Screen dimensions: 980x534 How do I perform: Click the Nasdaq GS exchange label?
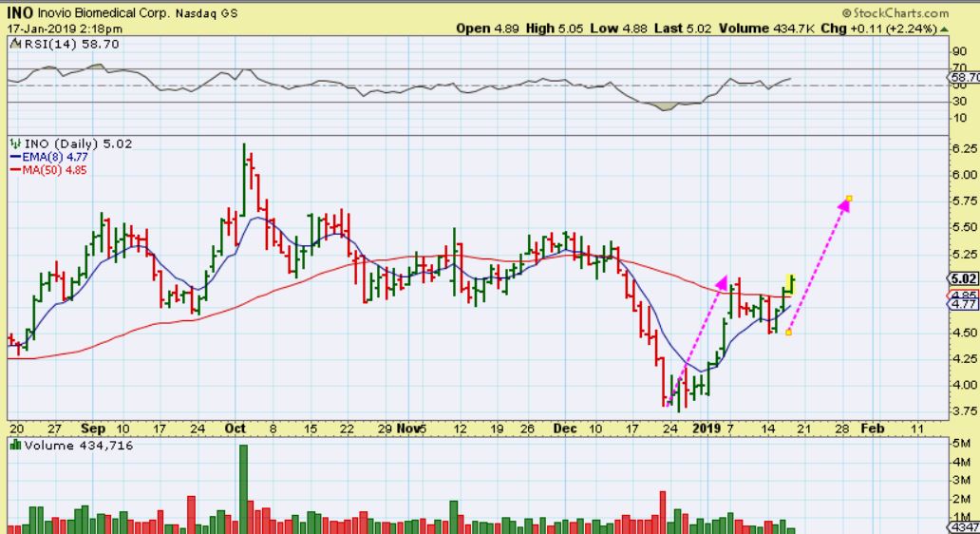coord(206,13)
